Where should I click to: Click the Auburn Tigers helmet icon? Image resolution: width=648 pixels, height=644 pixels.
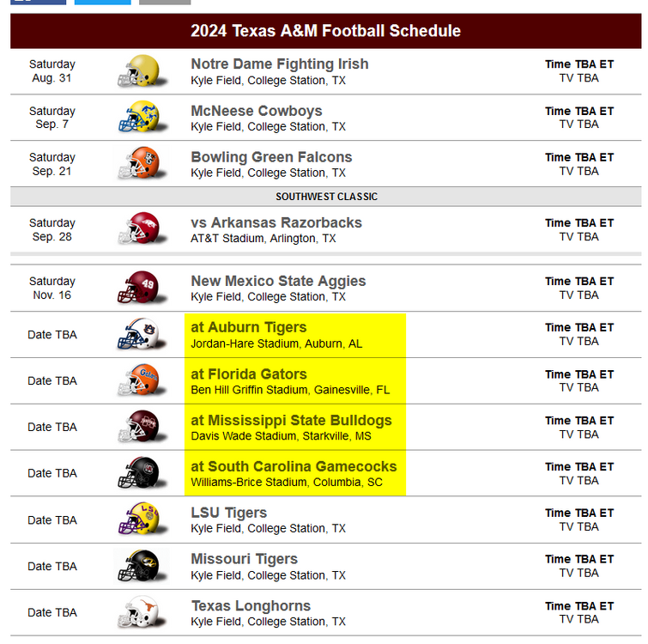(x=138, y=334)
